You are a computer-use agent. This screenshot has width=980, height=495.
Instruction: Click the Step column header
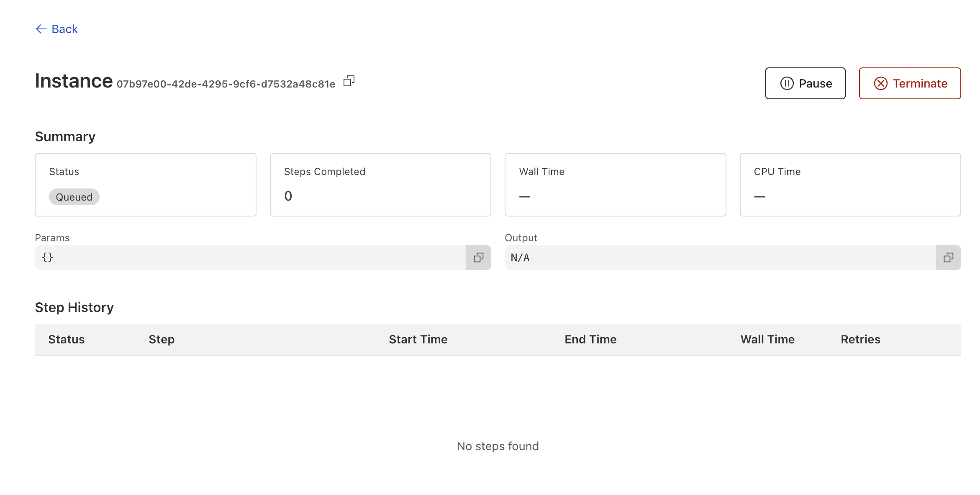click(162, 339)
